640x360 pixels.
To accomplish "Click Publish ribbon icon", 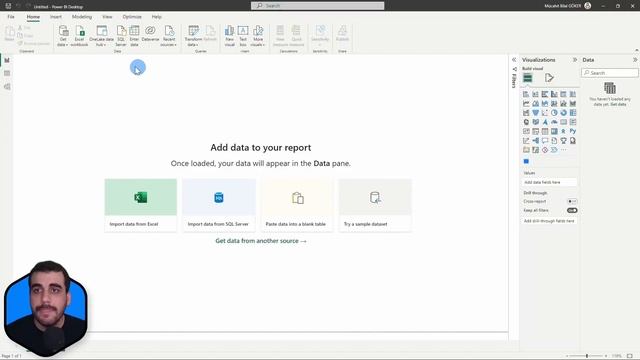I will 342,33.
